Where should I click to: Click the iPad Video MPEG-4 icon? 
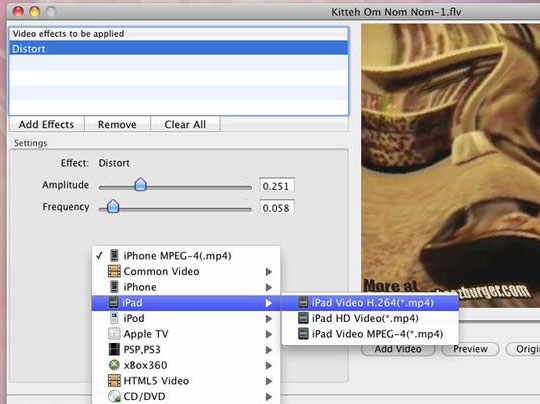(x=303, y=334)
